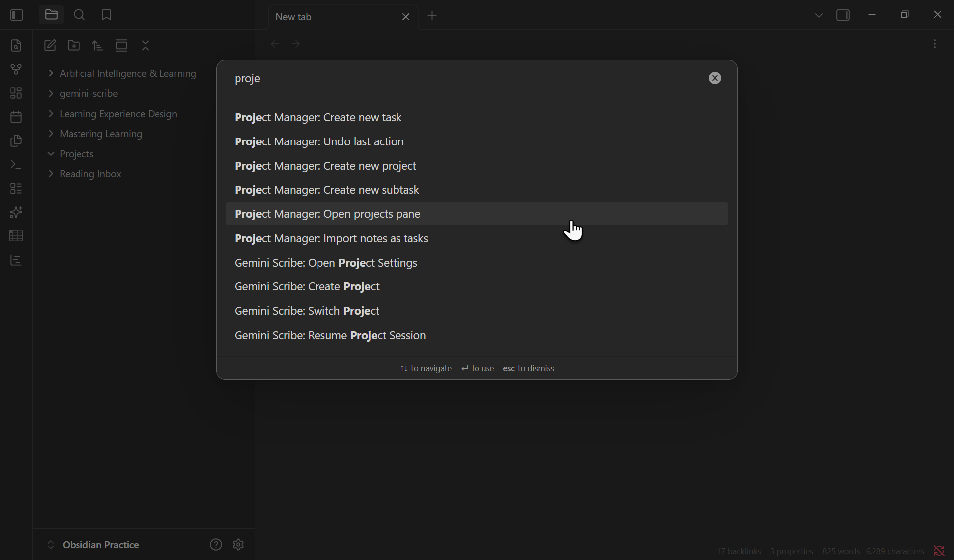Toggle the right sidebar icon
This screenshot has width=954, height=560.
pos(843,15)
